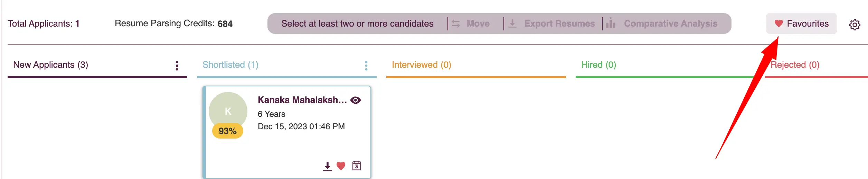The height and width of the screenshot is (179, 868).
Task: Open New Applicants column options menu
Action: pos(177,66)
